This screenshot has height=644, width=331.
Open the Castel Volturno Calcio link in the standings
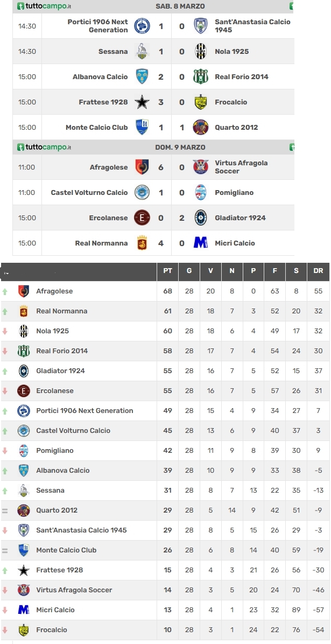[73, 430]
